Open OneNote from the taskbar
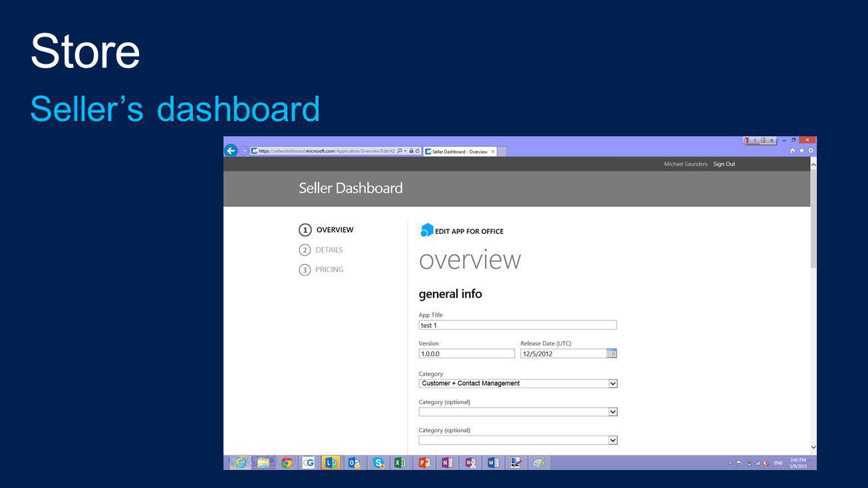The width and height of the screenshot is (868, 488). pos(447,463)
